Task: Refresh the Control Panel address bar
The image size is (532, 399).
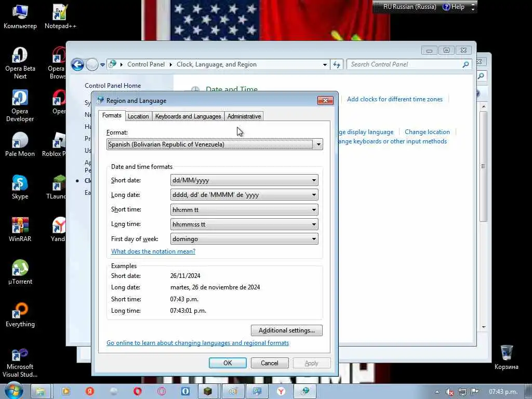Action: 337,64
